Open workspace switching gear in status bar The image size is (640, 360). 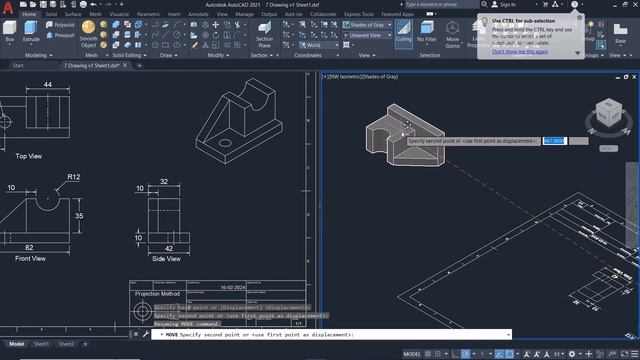click(572, 354)
